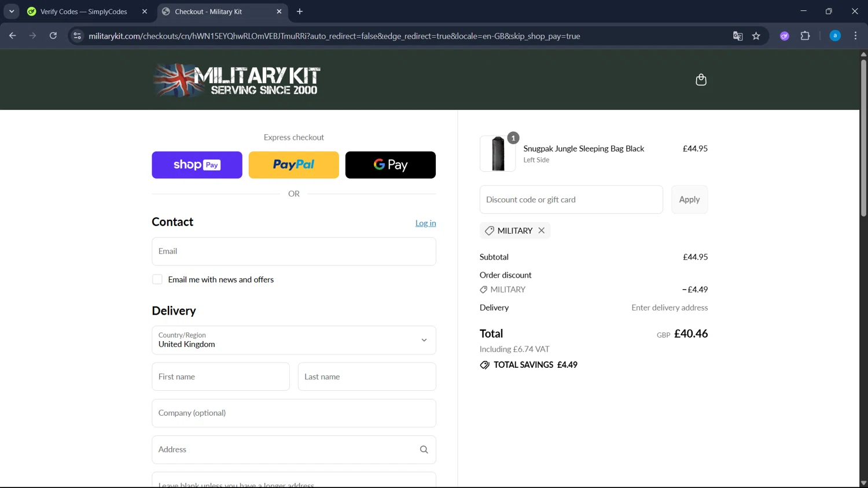This screenshot has height=488, width=868.
Task: Apply the discount code button
Action: (x=689, y=199)
